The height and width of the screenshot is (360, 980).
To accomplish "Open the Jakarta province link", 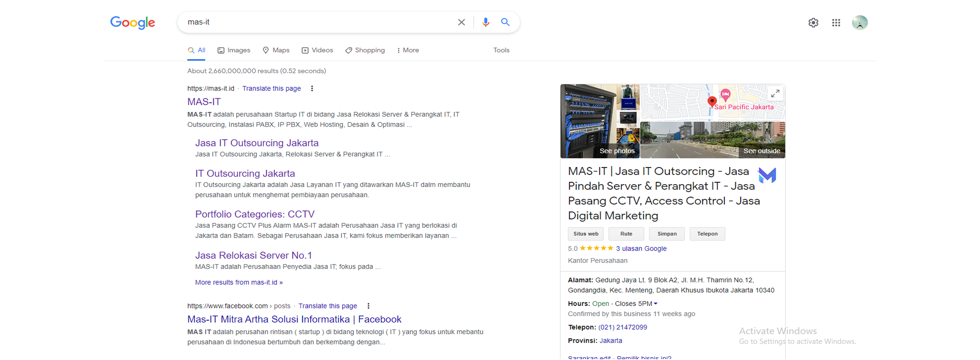I will coord(611,341).
